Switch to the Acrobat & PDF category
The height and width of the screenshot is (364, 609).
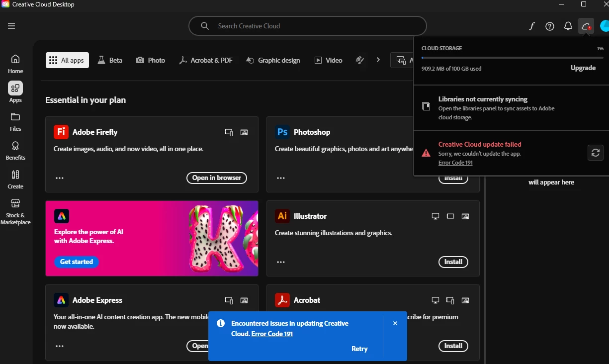tap(206, 60)
